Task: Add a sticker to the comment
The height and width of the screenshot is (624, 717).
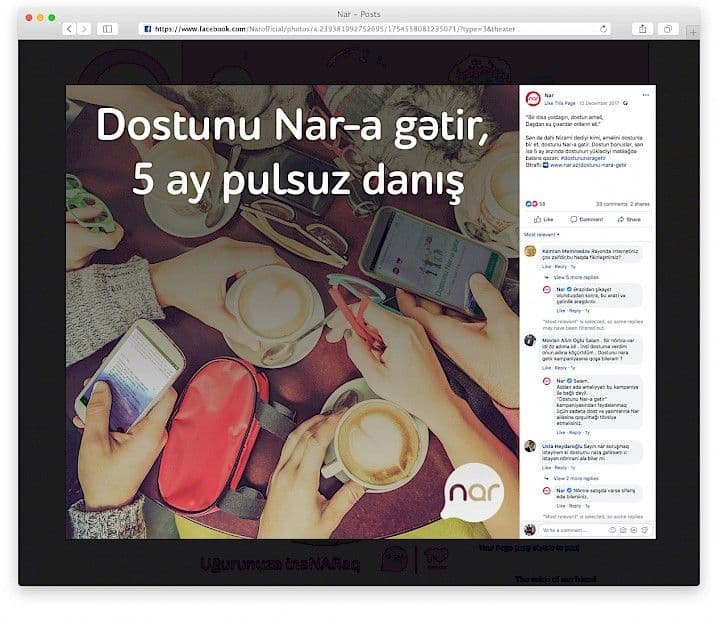Action: (x=645, y=530)
